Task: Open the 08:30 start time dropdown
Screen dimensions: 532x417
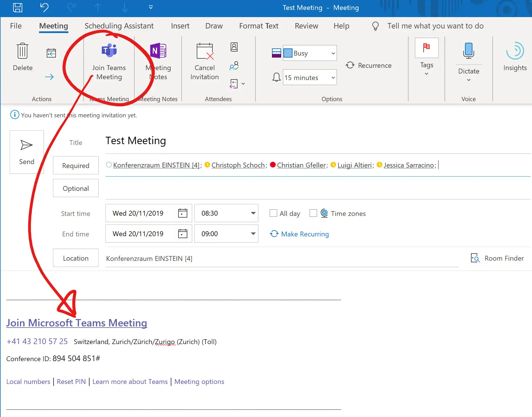Action: click(x=253, y=213)
